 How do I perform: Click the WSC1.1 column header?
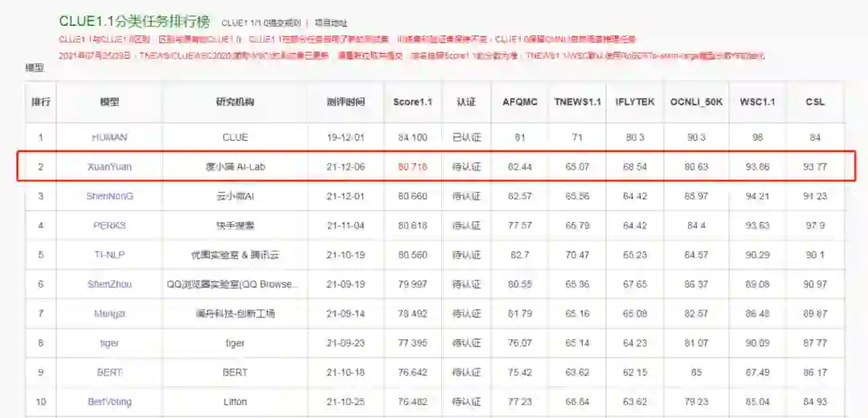(757, 102)
